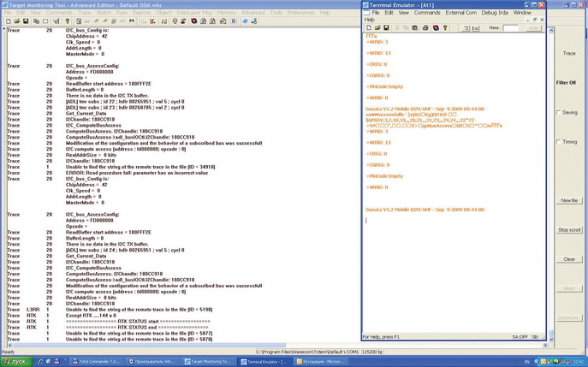588x367 pixels.
Task: Click 'Filter Off' label in side panel
Action: click(566, 83)
